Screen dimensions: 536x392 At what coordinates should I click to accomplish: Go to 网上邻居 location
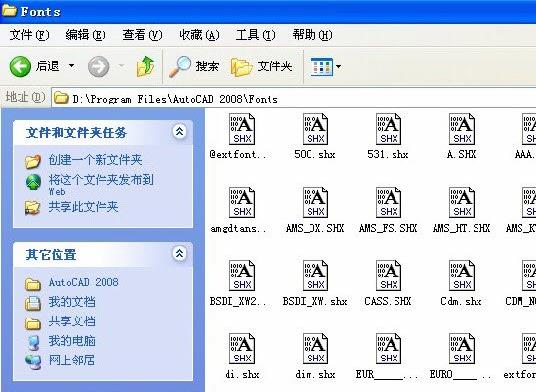[72, 360]
